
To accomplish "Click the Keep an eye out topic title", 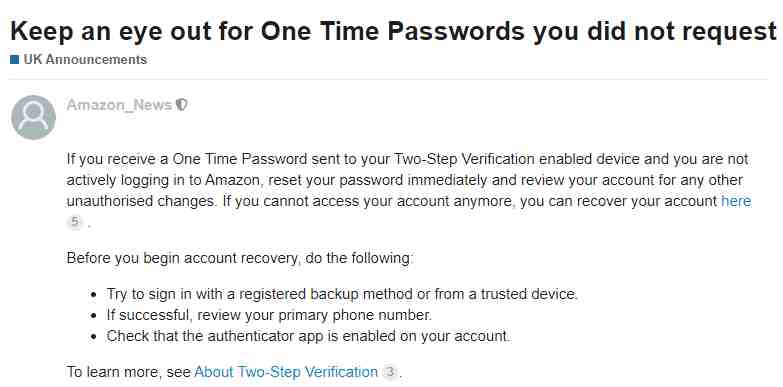I will pos(393,31).
